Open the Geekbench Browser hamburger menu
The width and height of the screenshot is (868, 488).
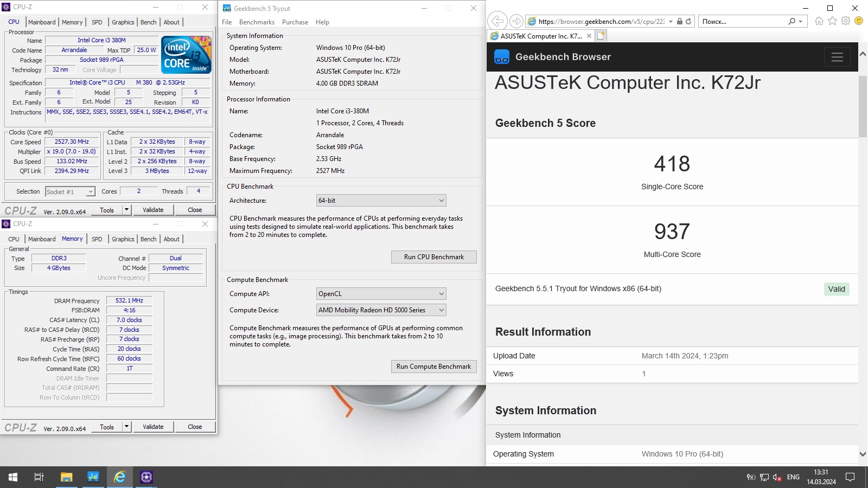click(837, 57)
